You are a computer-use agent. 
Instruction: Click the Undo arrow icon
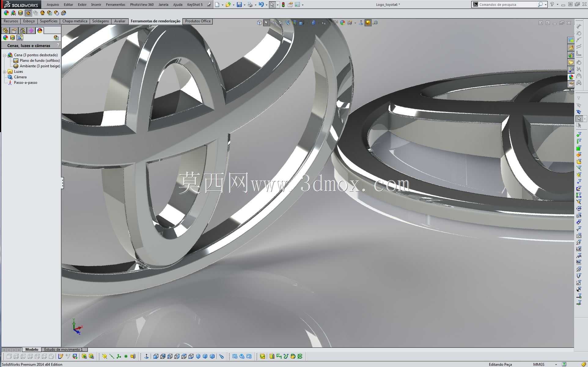point(261,5)
